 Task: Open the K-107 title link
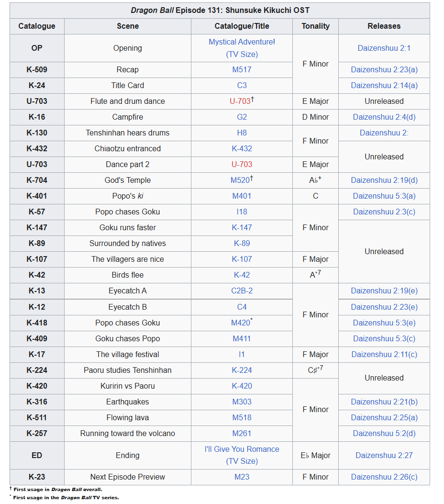point(242,259)
